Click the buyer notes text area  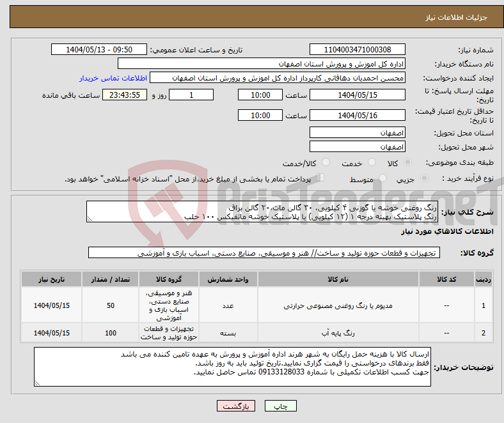232,367
